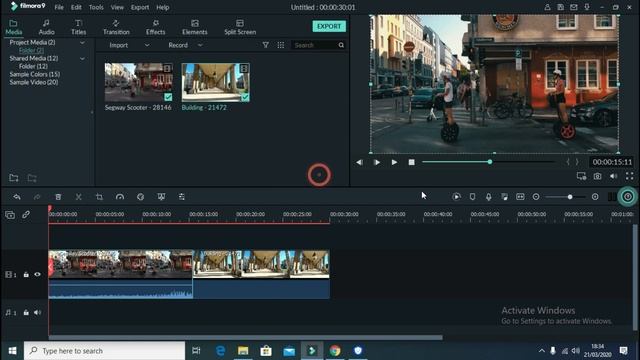
Task: Click the green screen icon
Action: (x=161, y=197)
